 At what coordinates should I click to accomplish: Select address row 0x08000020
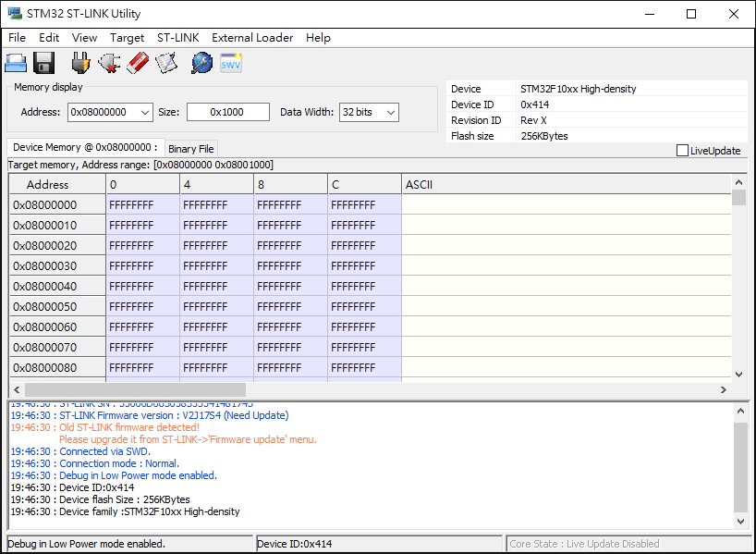click(x=58, y=246)
